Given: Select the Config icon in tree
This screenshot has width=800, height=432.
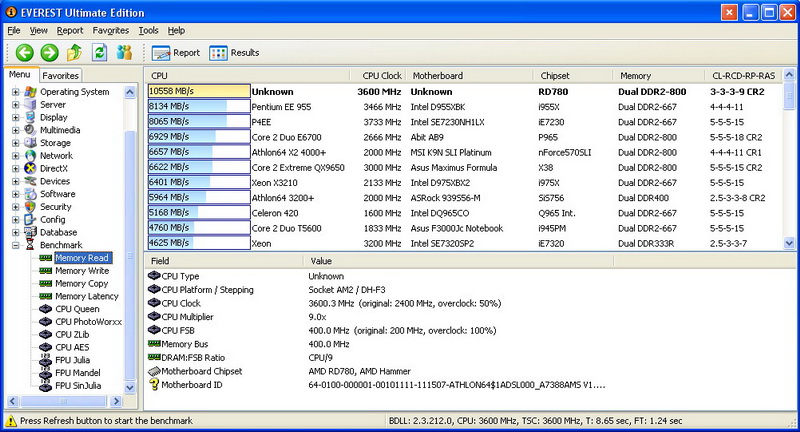Looking at the screenshot, I should click(31, 219).
